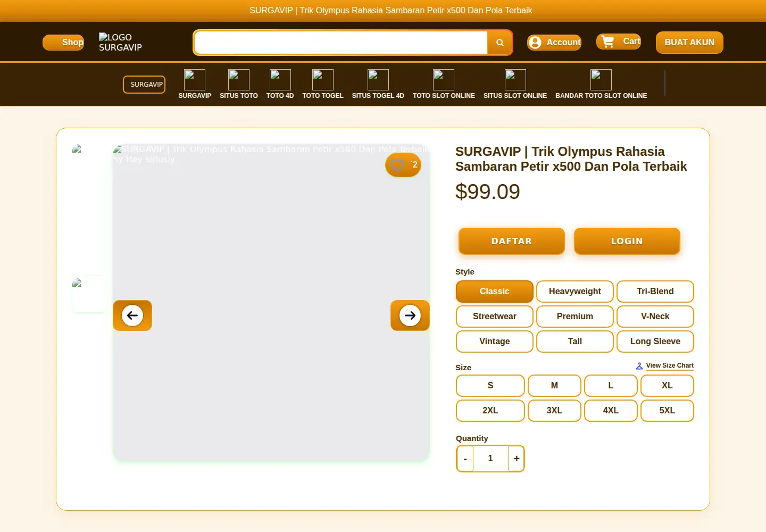Pick the Long Sleeve style
This screenshot has height=532, width=766.
pyautogui.click(x=655, y=342)
